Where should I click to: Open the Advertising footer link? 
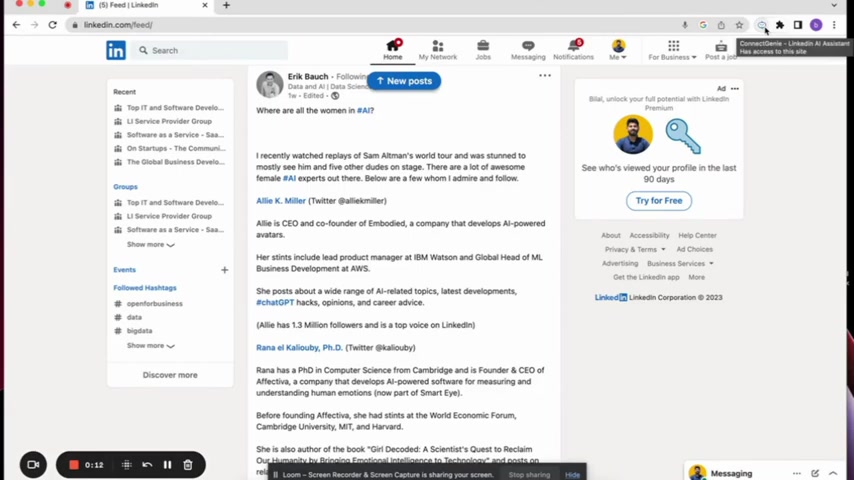(620, 264)
